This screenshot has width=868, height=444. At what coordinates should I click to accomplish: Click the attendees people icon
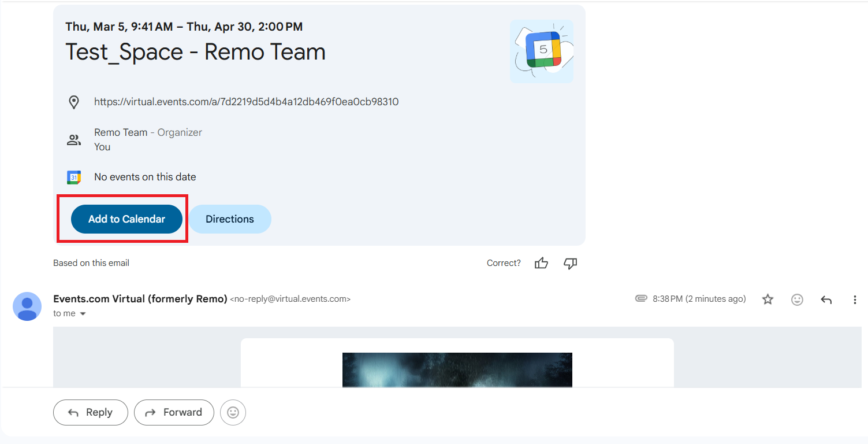tap(74, 139)
